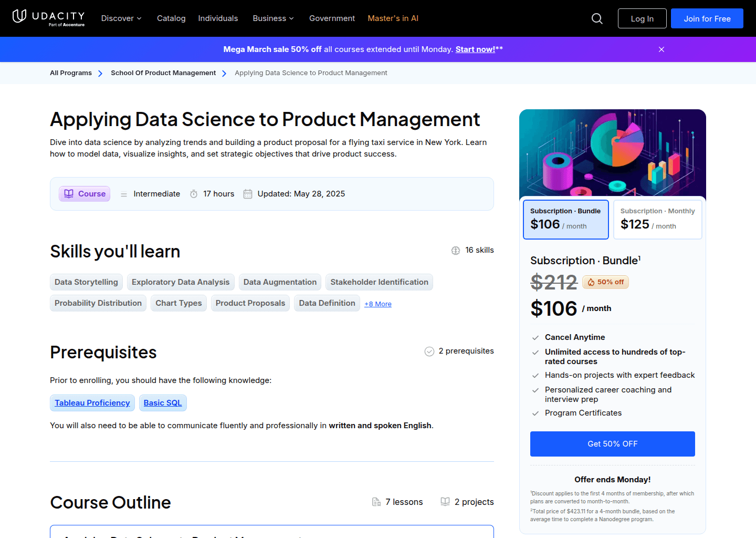Dismiss the Mega March sale banner
The image size is (756, 538).
[661, 49]
